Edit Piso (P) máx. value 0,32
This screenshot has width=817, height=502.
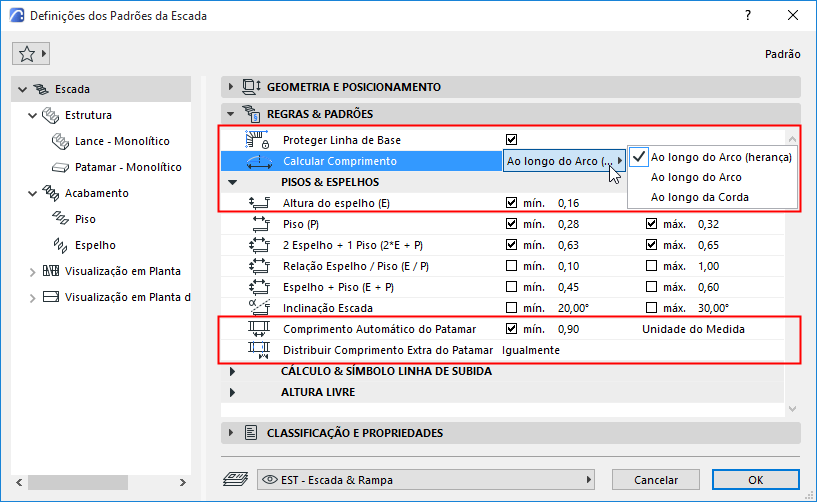pos(708,224)
